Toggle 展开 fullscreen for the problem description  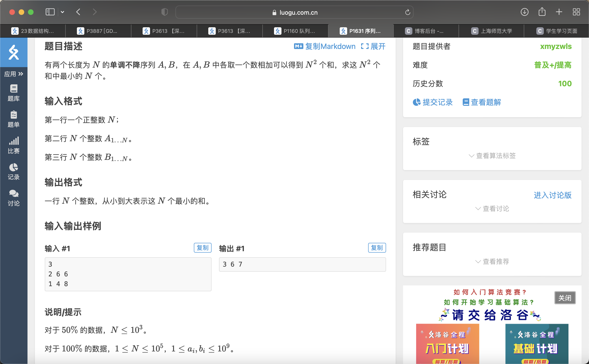[x=373, y=46]
